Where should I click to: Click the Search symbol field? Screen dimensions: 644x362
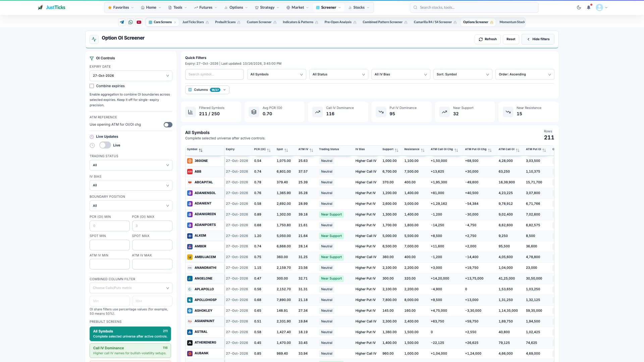coord(214,74)
